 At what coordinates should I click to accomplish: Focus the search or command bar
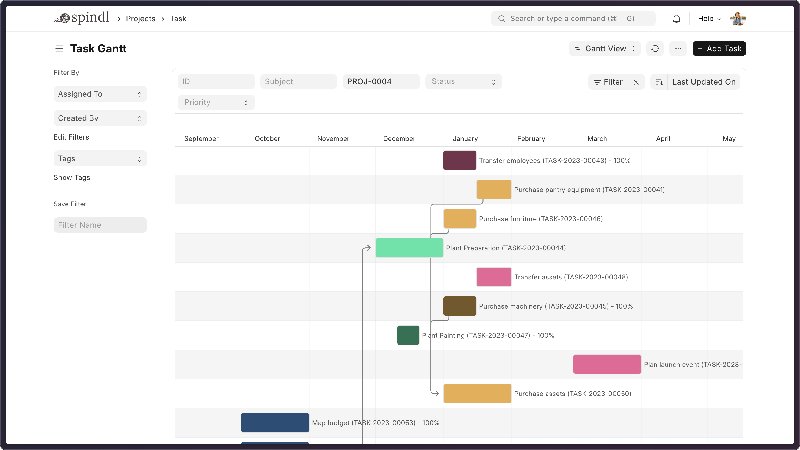[573, 18]
